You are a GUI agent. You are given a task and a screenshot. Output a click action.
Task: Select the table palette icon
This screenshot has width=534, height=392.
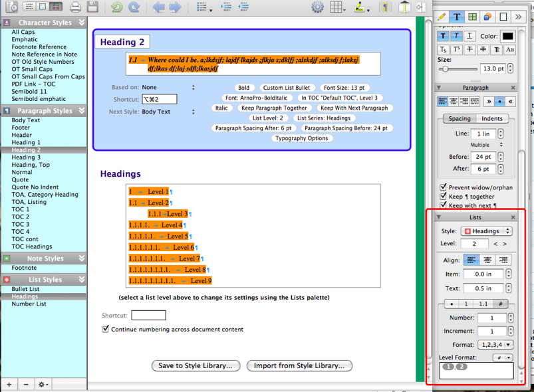click(473, 17)
